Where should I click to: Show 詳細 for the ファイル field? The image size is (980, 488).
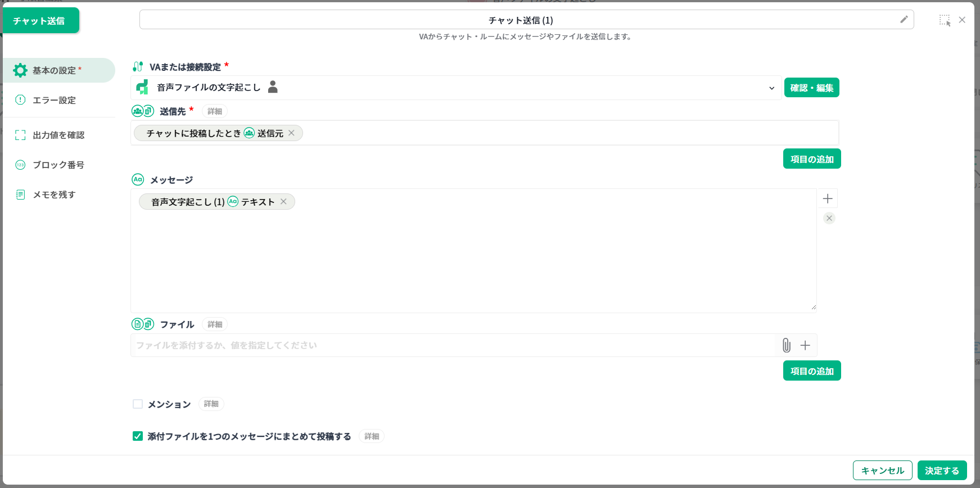coord(215,324)
